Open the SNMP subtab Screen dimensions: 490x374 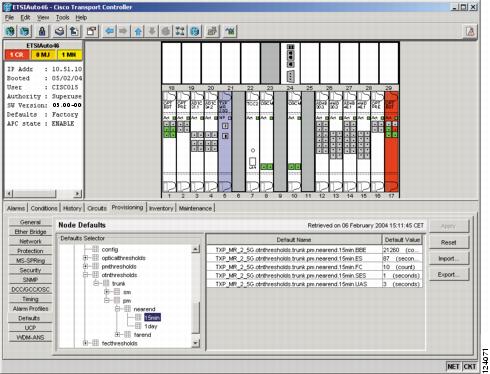pyautogui.click(x=30, y=280)
